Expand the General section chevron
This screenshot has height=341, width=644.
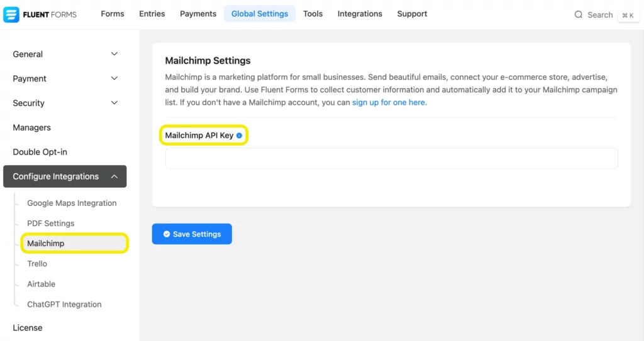click(x=114, y=54)
